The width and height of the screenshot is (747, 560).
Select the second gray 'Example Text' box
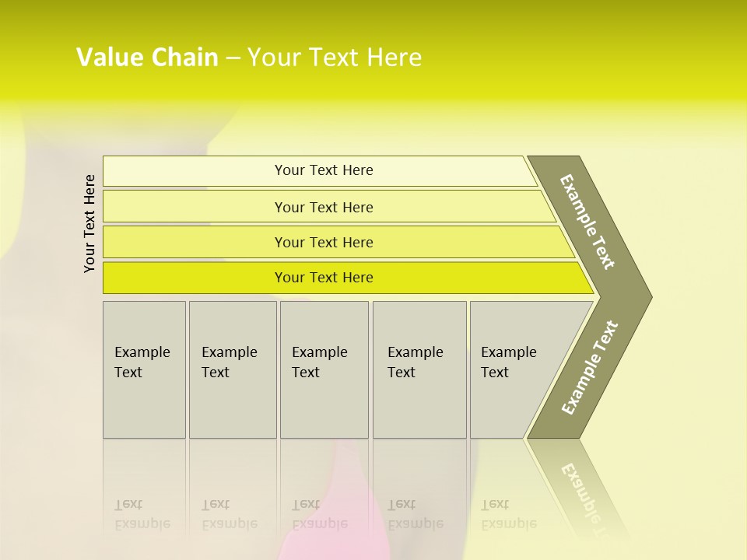tap(233, 369)
